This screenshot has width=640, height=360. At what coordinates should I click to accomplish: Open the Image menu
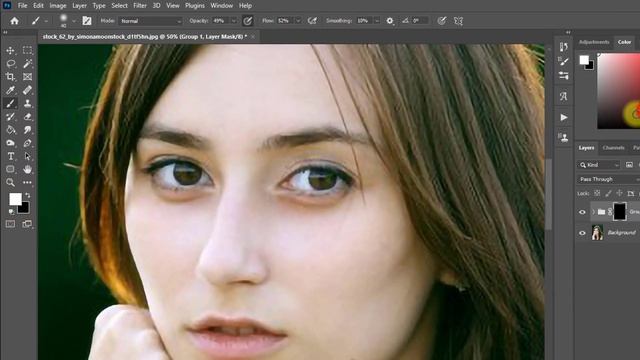[x=58, y=6]
